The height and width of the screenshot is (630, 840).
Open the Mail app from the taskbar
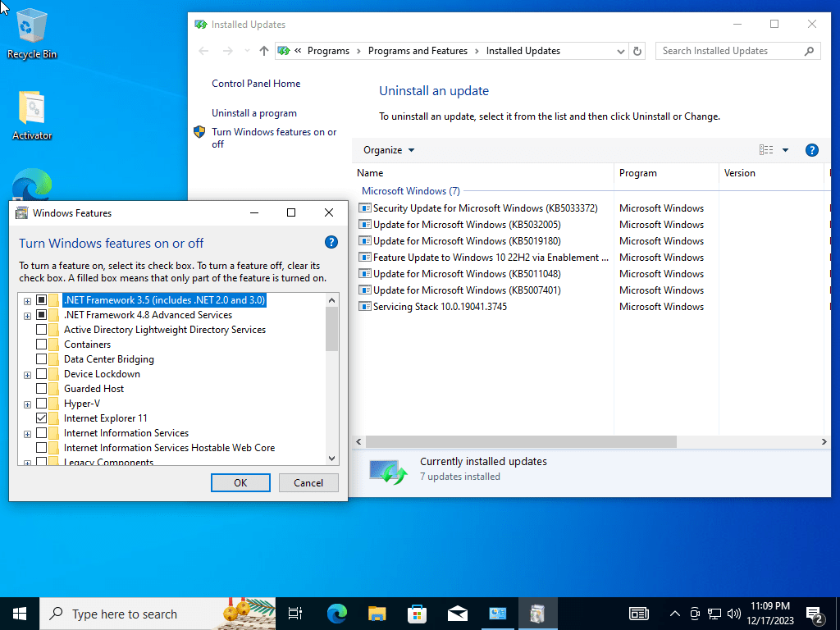pos(458,614)
